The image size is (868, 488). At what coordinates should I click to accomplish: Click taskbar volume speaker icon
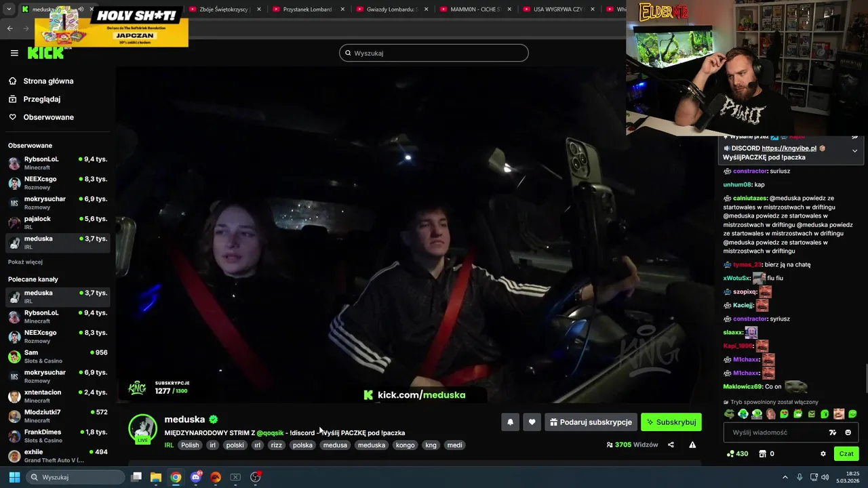click(825, 477)
